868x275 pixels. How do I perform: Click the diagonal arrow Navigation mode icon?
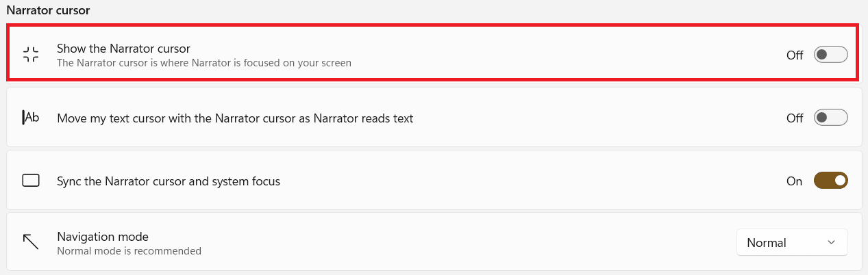click(x=31, y=242)
